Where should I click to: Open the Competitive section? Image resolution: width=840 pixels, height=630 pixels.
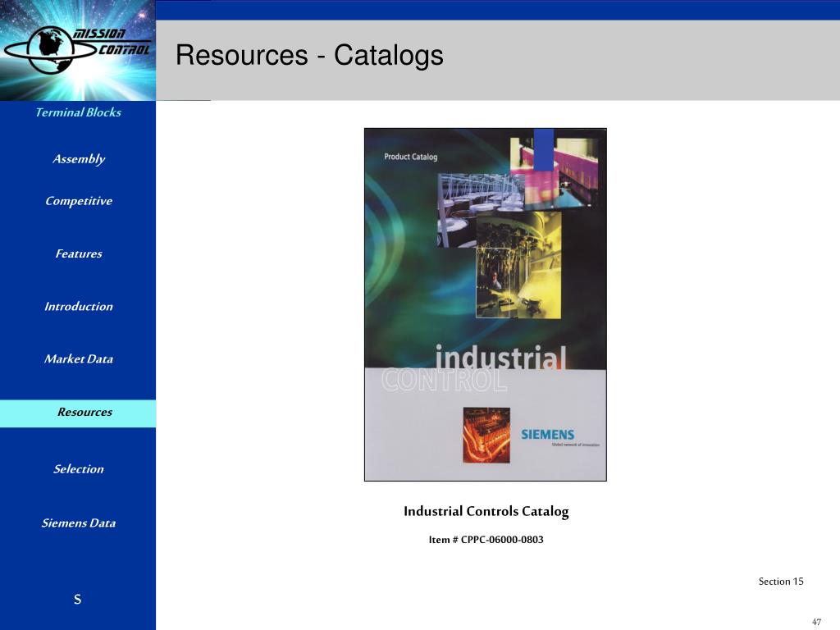(x=79, y=201)
